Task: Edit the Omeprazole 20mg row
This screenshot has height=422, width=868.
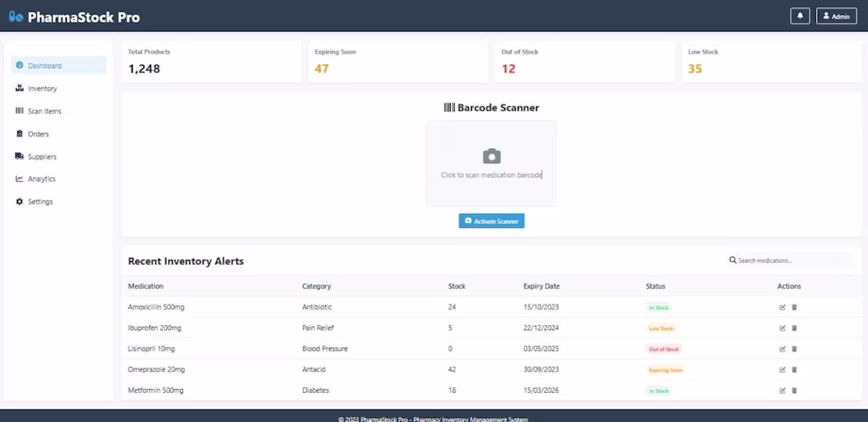Action: click(782, 369)
